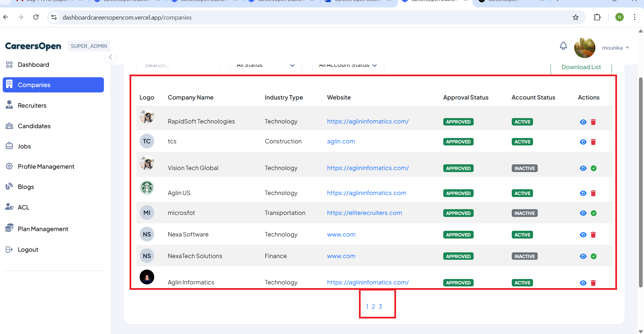The width and height of the screenshot is (644, 334).
Task: Bookmark this page with the star icon
Action: tap(576, 17)
